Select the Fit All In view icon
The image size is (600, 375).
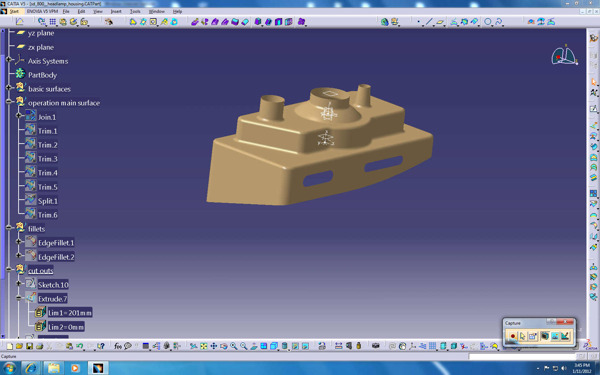pos(204,346)
